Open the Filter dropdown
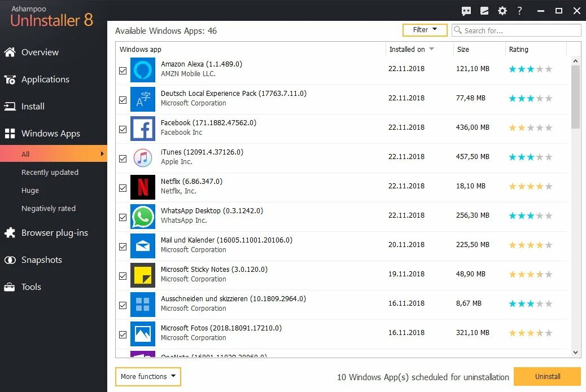 pos(425,30)
